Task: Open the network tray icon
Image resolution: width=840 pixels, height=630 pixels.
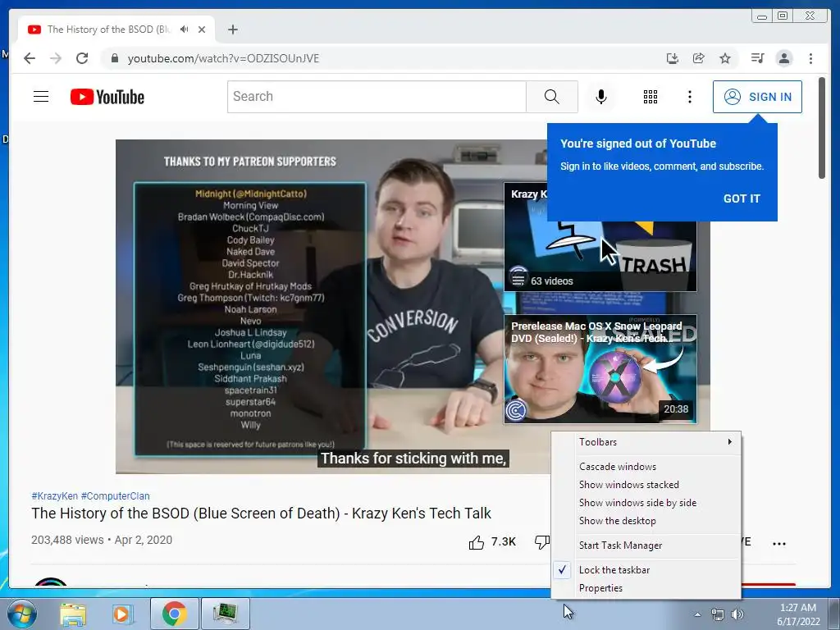Action: click(717, 614)
